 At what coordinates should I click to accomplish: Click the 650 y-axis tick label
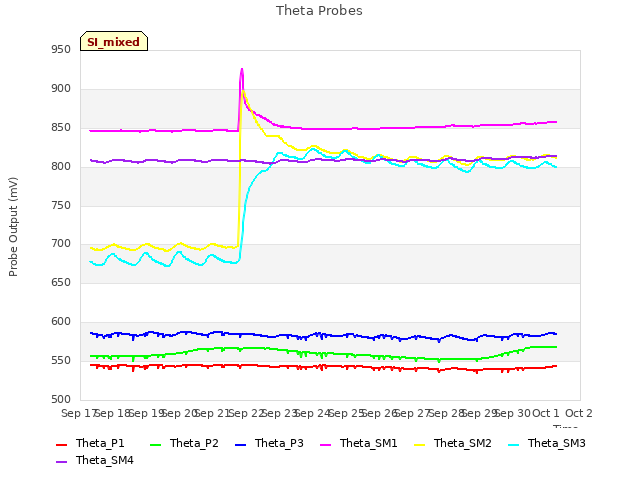click(61, 282)
